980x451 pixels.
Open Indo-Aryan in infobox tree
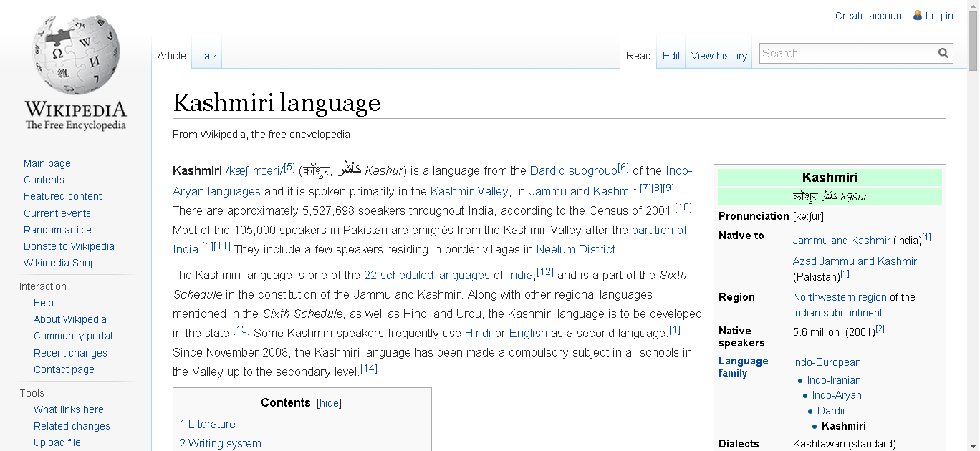coord(837,395)
